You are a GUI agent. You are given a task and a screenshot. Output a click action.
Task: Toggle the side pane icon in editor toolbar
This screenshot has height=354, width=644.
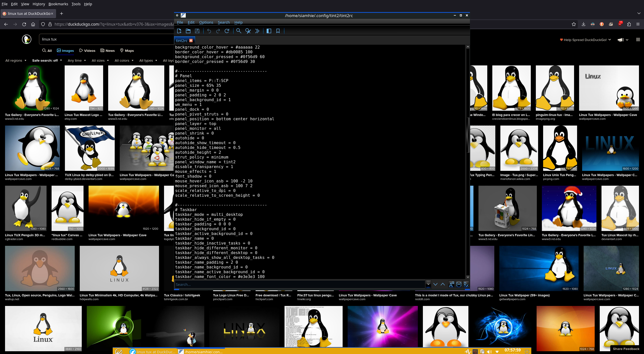tap(269, 31)
